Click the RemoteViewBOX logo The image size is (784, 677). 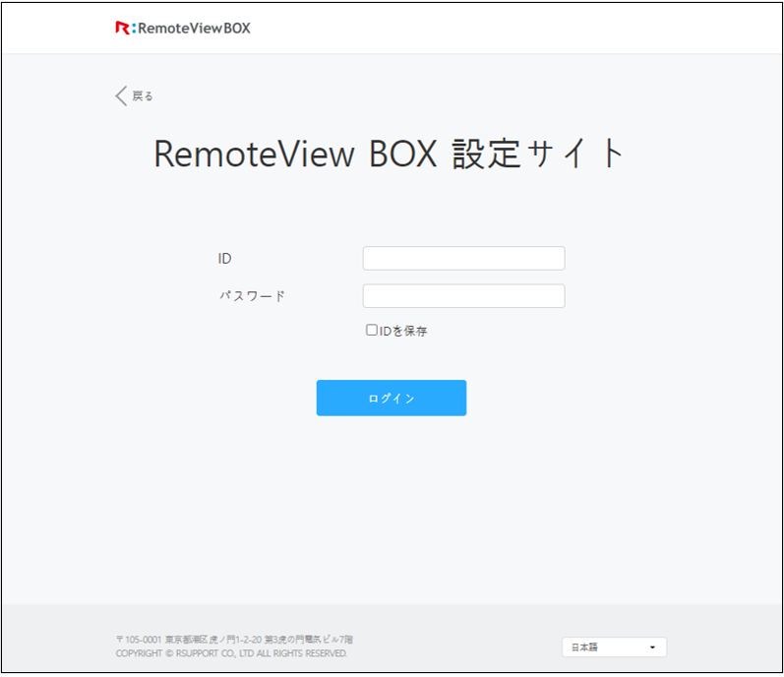point(183,28)
